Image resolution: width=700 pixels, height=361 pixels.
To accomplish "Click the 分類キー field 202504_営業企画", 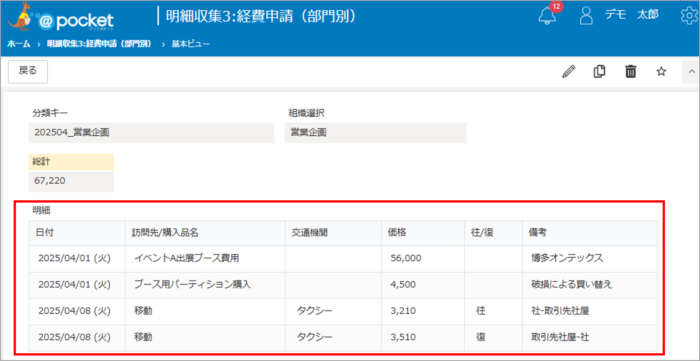I will click(x=151, y=133).
